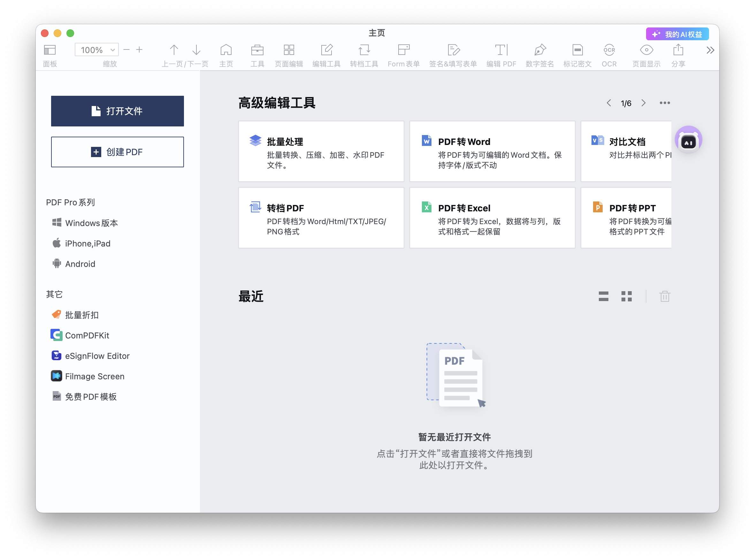755x560 pixels.
Task: Switch to the 主页 home tab
Action: (x=226, y=54)
